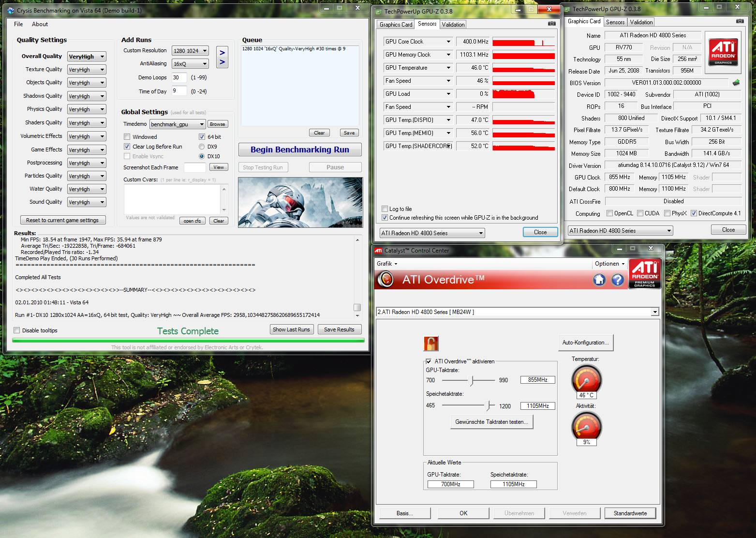Open the Grafik menu
This screenshot has width=756, height=538.
(387, 264)
